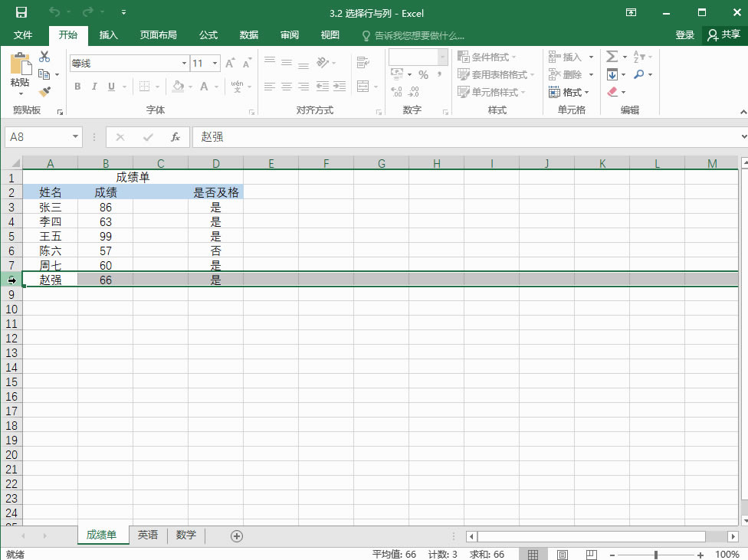Open the Fill Color bucket icon
The width and height of the screenshot is (748, 560).
point(176,86)
